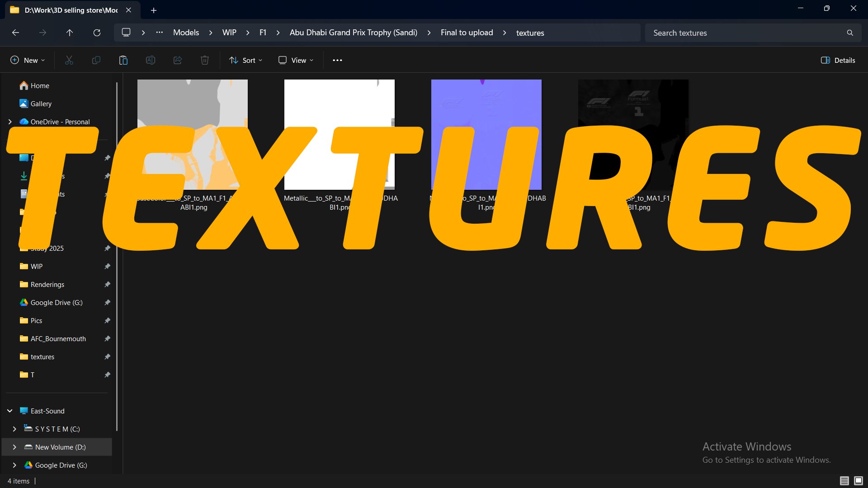This screenshot has height=488, width=868.
Task: Open a new tab with plus
Action: pos(154,10)
